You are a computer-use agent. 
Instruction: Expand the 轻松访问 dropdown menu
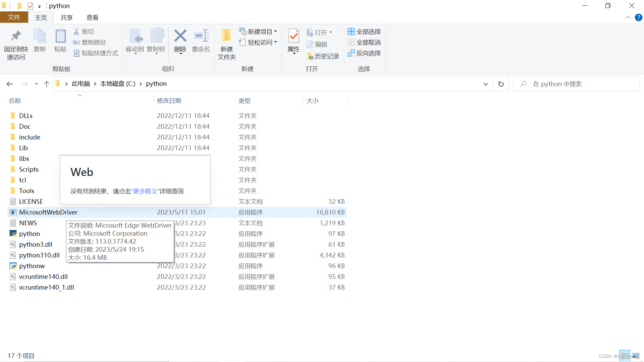pos(276,42)
